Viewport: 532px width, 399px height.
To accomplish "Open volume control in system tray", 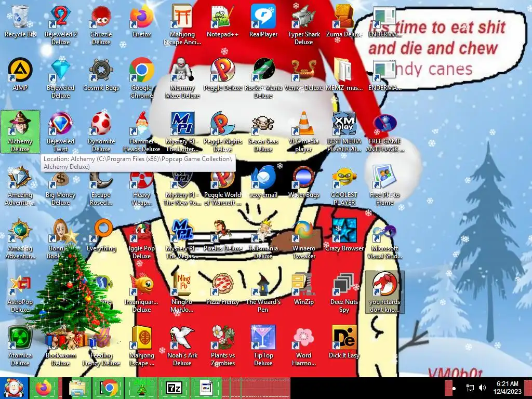I will (482, 388).
